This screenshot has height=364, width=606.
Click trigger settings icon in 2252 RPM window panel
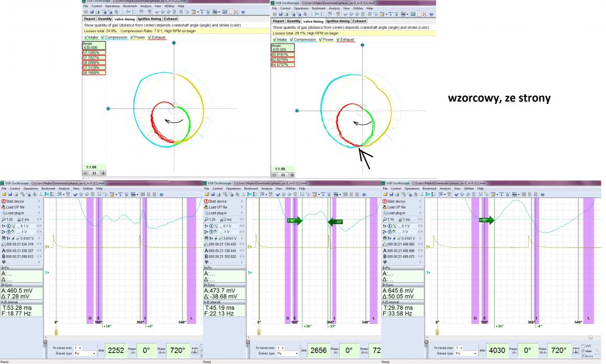(3, 238)
